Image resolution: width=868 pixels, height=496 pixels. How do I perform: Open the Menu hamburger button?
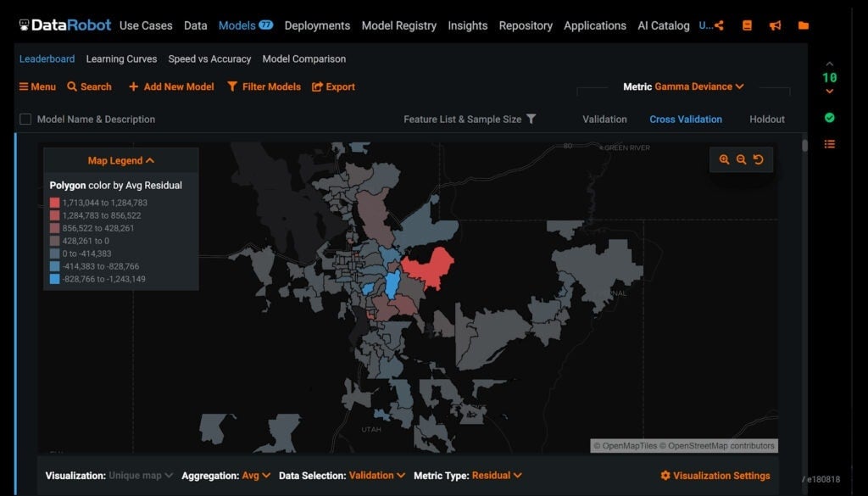[x=37, y=87]
